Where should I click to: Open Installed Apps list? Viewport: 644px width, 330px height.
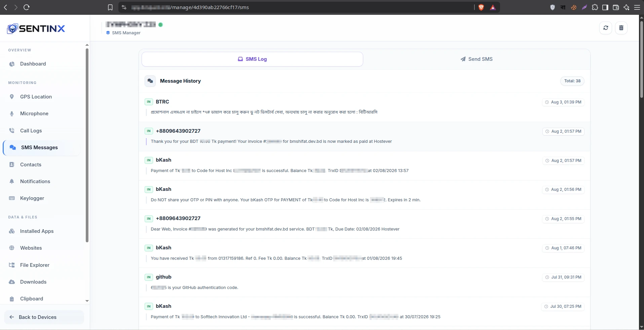(37, 231)
